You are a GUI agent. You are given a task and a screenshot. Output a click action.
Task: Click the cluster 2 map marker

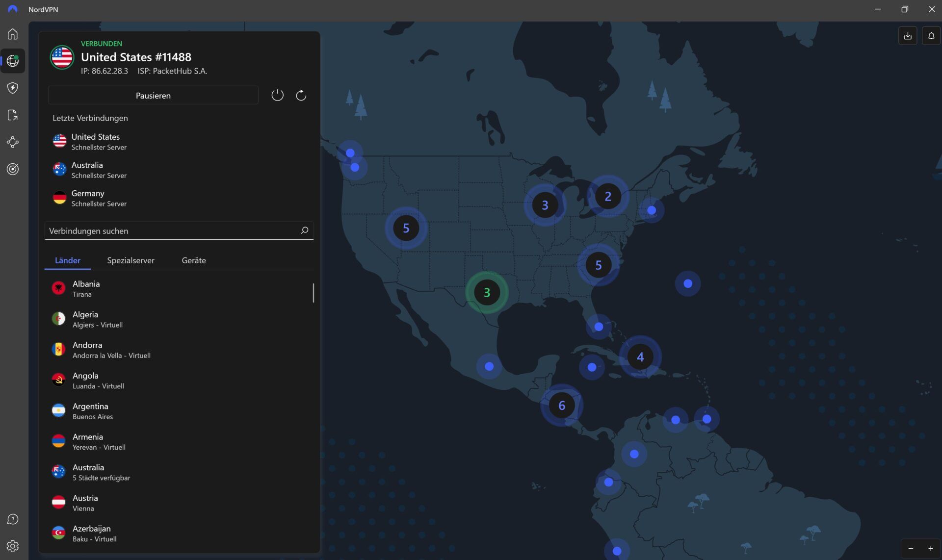(x=608, y=196)
